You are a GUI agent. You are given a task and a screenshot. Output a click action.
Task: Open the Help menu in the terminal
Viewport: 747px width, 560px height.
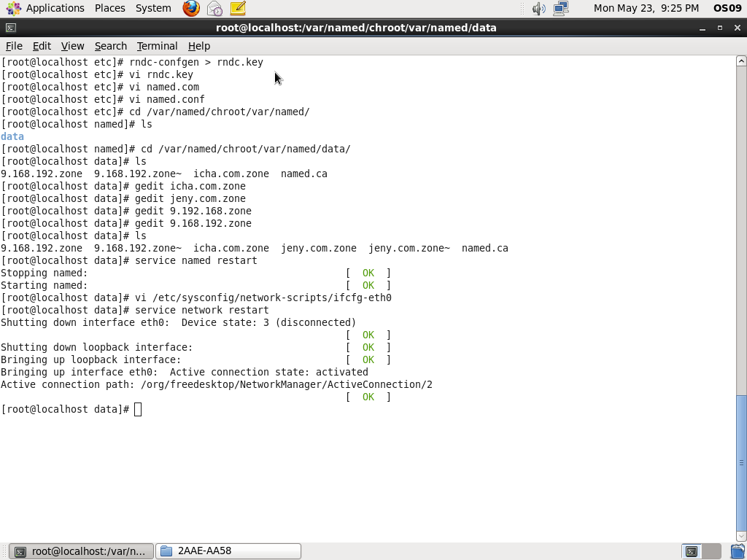click(x=199, y=46)
